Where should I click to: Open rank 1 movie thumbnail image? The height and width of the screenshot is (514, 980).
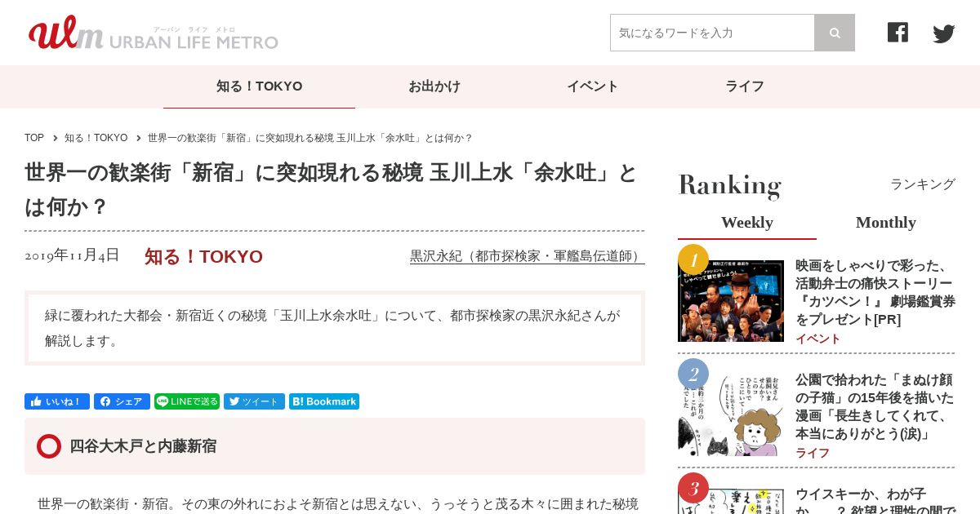pyautogui.click(x=731, y=300)
